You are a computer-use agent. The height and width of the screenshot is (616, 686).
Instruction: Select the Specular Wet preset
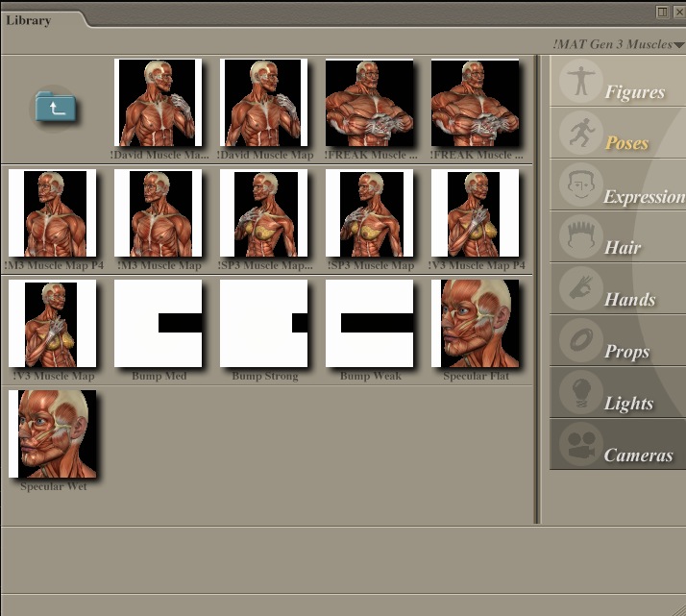coord(52,434)
